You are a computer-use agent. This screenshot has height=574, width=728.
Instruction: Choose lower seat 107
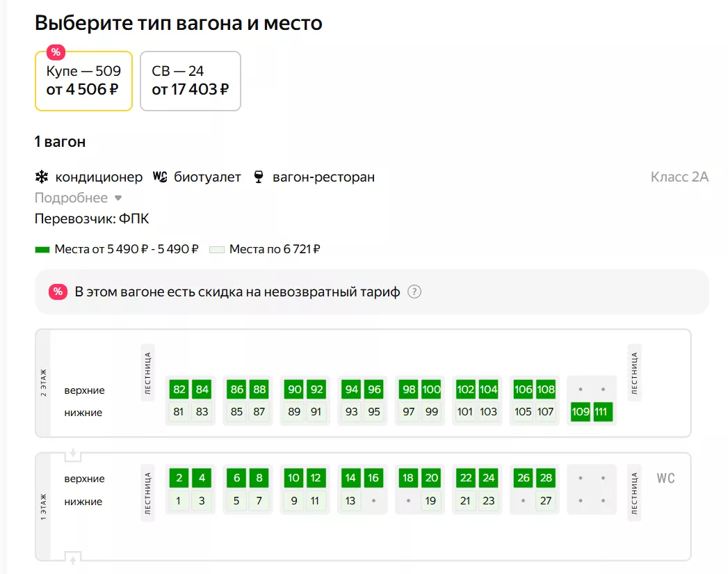coord(546,412)
